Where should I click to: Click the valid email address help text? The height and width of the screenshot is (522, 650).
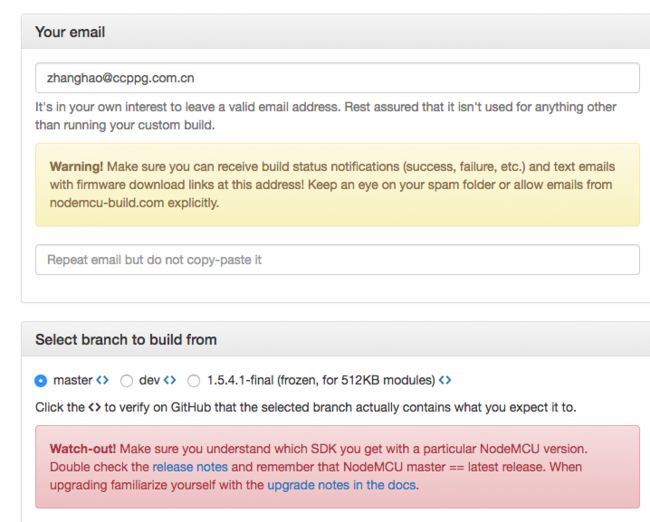click(x=326, y=116)
